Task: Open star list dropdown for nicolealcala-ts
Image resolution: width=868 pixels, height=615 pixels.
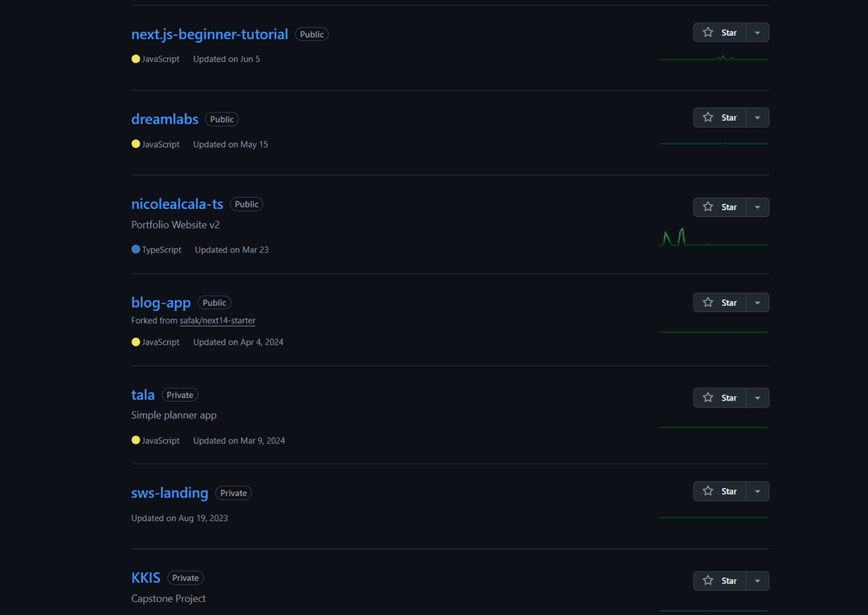Action: pos(758,207)
